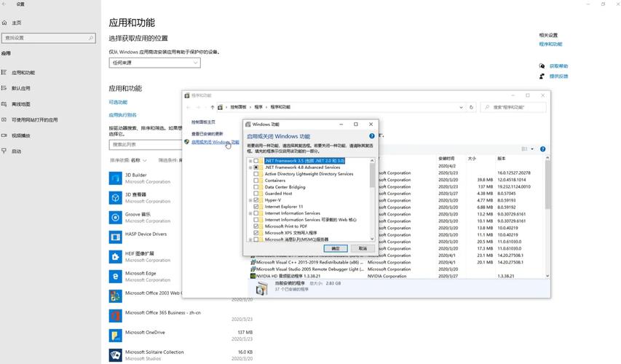Click the refresh button in Programs address bar
Viewport: 621px width, 364px height.
[471, 107]
